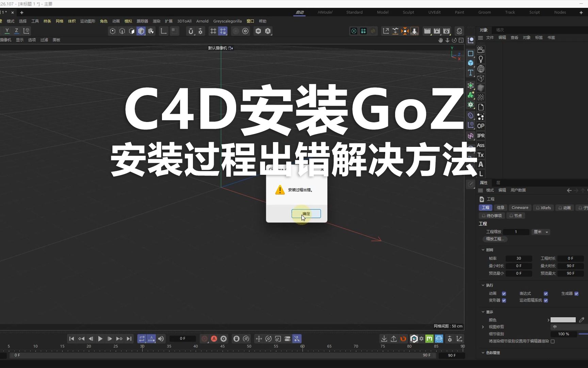Open the Object Manager hamburger menu
This screenshot has width=588, height=368.
[x=480, y=38]
